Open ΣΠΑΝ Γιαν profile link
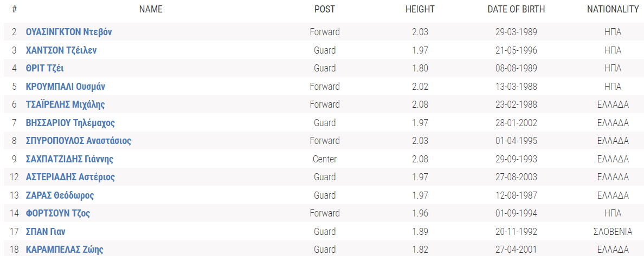The width and height of the screenshot is (644, 256). tap(46, 232)
